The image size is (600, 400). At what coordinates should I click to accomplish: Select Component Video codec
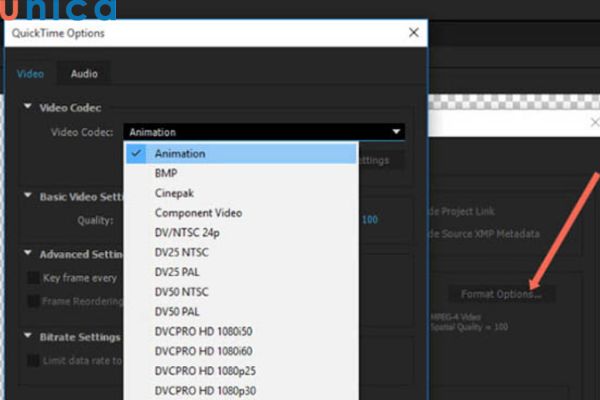(242, 213)
